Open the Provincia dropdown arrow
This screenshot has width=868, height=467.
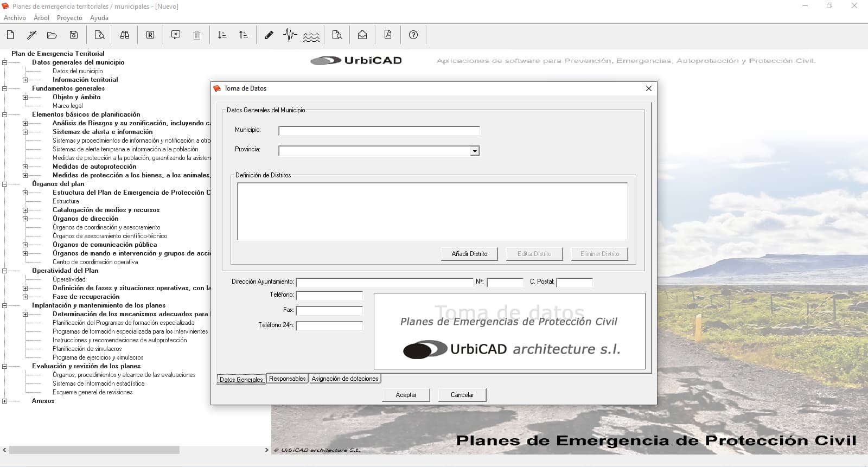475,151
